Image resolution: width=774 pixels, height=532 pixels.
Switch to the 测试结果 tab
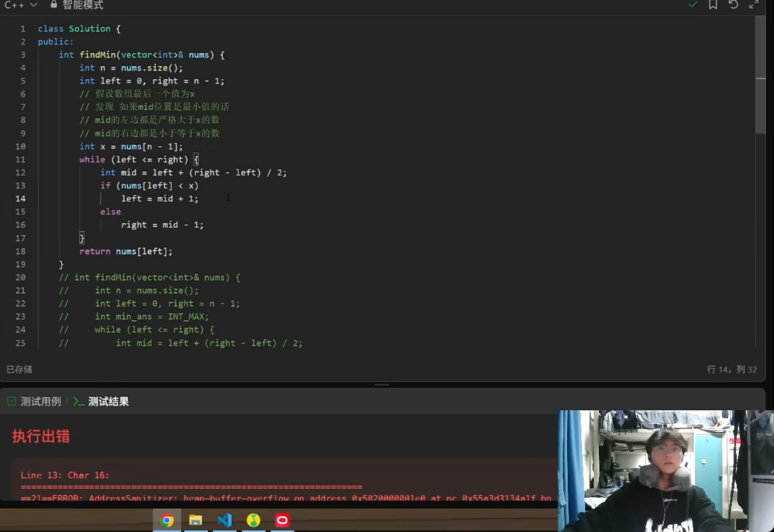pos(101,402)
